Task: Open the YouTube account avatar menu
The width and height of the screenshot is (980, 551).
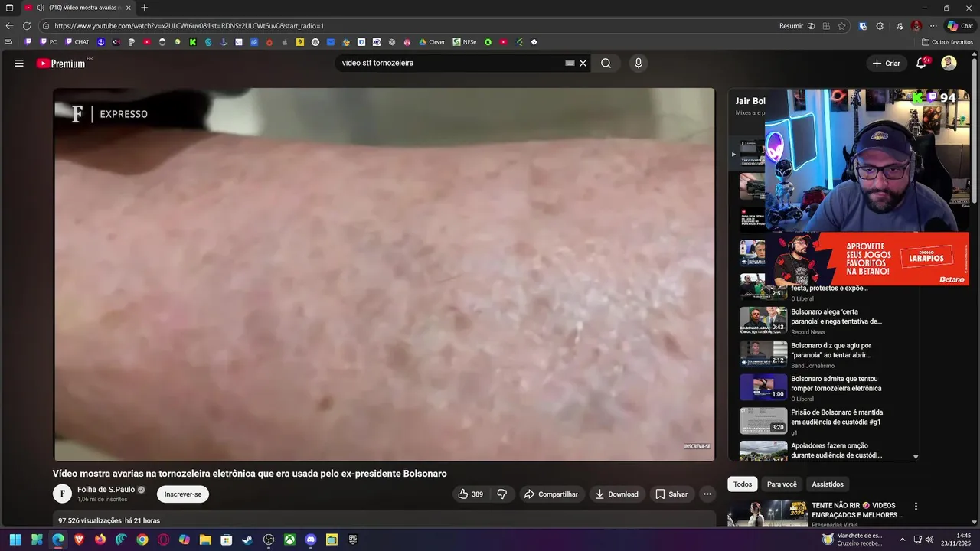Action: tap(949, 64)
